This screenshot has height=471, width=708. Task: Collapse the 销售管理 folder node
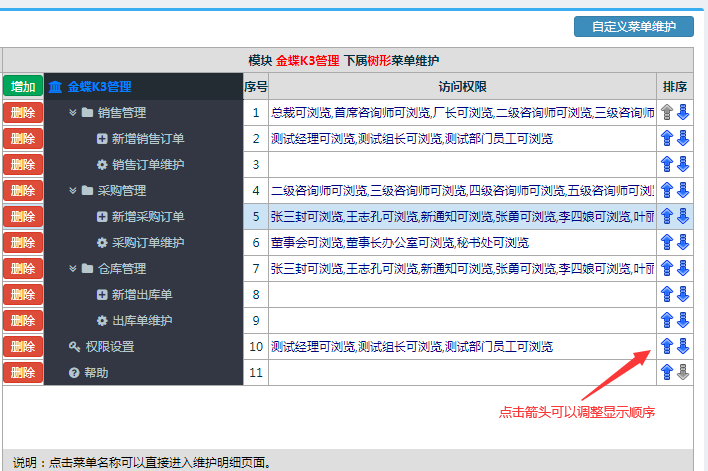73,112
